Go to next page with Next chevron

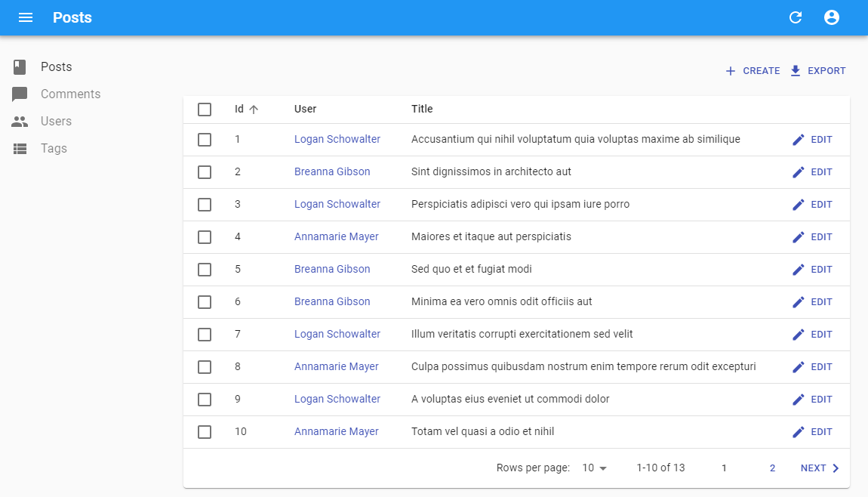pyautogui.click(x=835, y=468)
